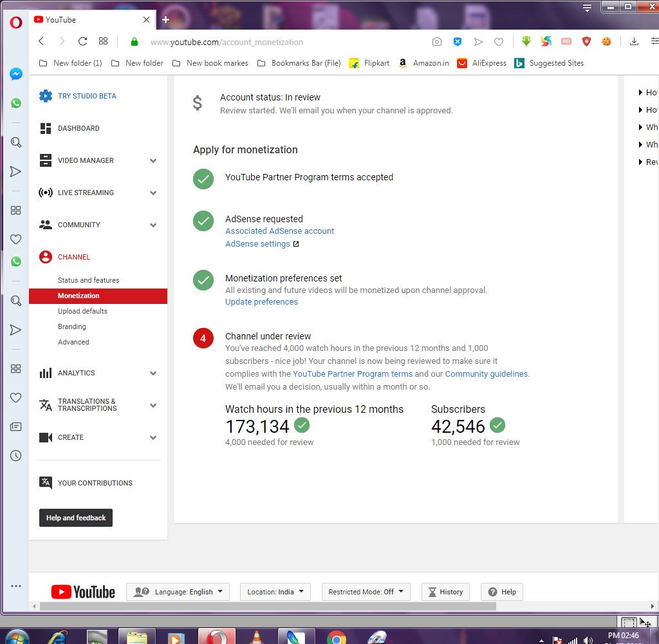
Task: Select Upload defaults
Action: pyautogui.click(x=83, y=311)
